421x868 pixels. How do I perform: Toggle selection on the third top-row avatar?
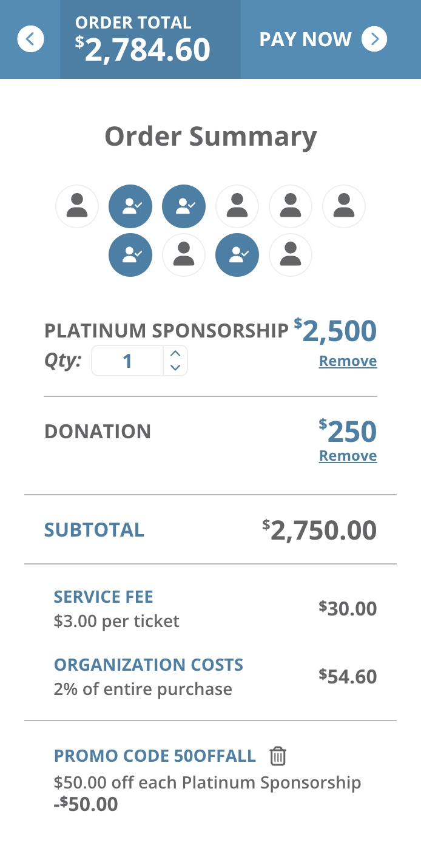pyautogui.click(x=184, y=206)
